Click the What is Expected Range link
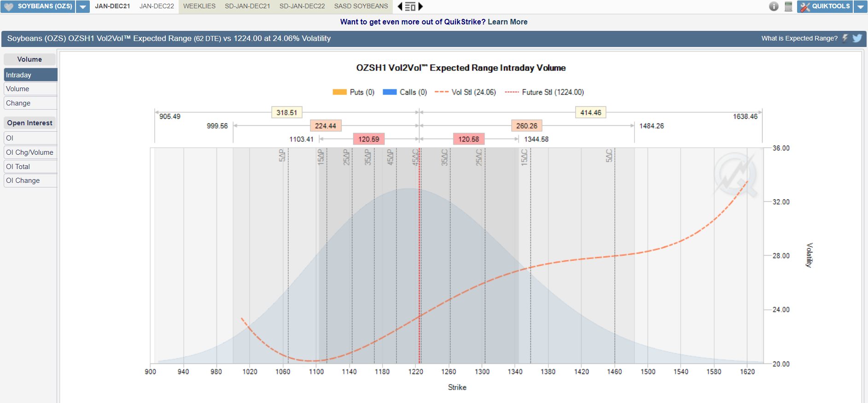The height and width of the screenshot is (403, 868). [799, 38]
